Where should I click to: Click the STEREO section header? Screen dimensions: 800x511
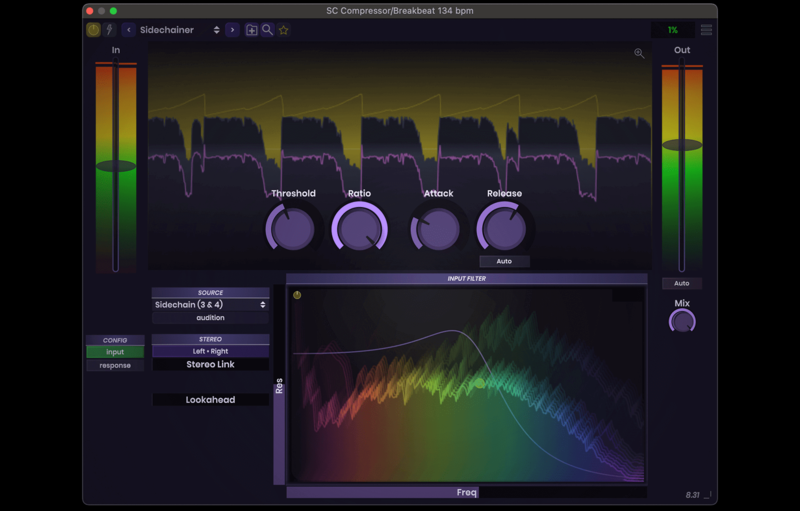click(210, 339)
